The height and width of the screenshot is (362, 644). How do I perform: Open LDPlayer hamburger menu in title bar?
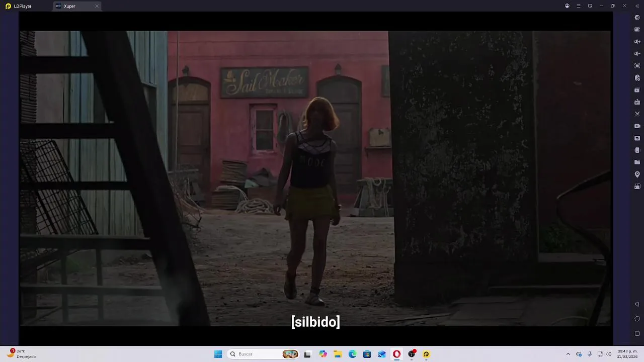coord(579,6)
